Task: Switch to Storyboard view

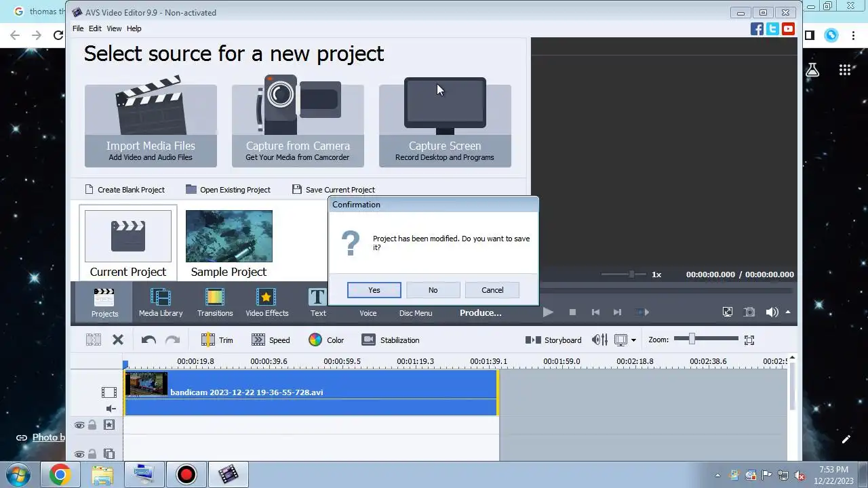Action: click(553, 340)
